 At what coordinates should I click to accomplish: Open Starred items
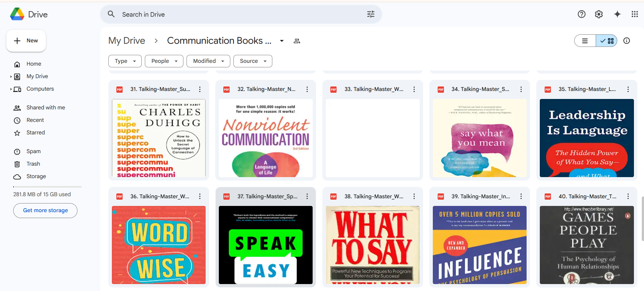(x=35, y=133)
